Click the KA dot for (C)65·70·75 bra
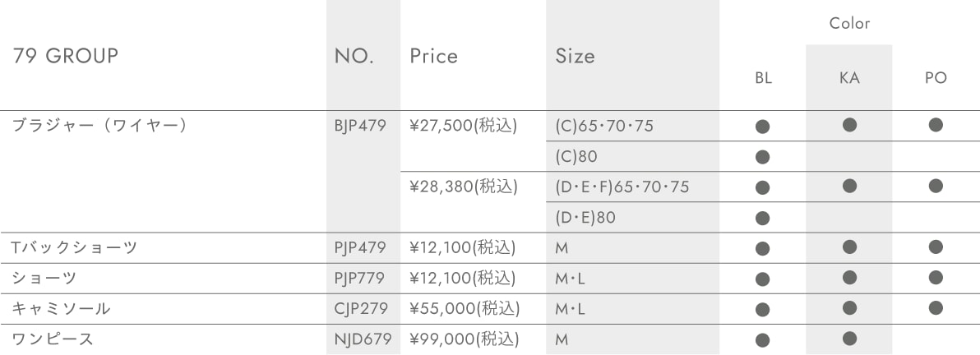The width and height of the screenshot is (980, 355). coord(848,125)
